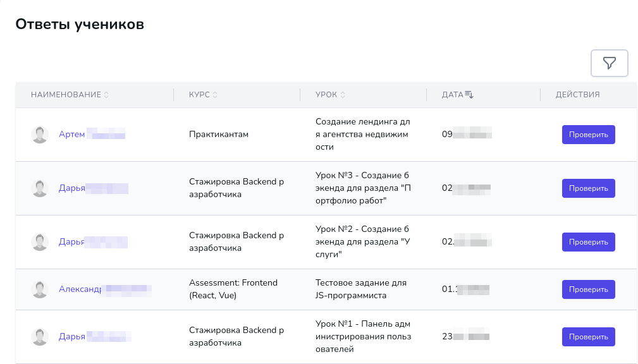Screen dimensions: 638x364
Task: Click the avatar in the top Дарья row
Action: pos(40,188)
